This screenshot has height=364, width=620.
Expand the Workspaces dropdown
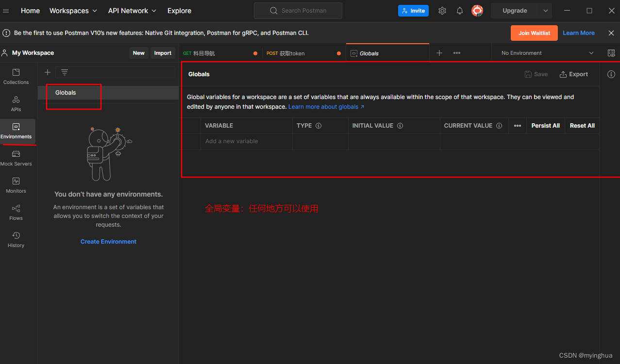tap(73, 11)
